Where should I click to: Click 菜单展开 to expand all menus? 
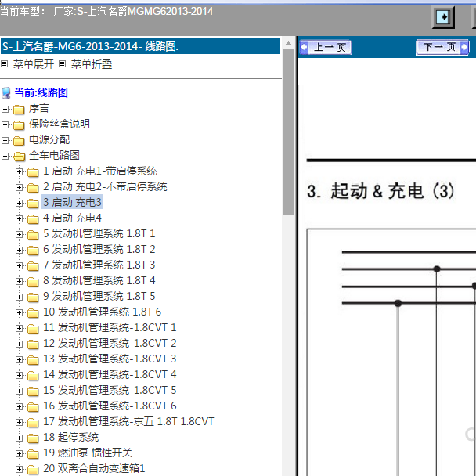tap(34, 64)
